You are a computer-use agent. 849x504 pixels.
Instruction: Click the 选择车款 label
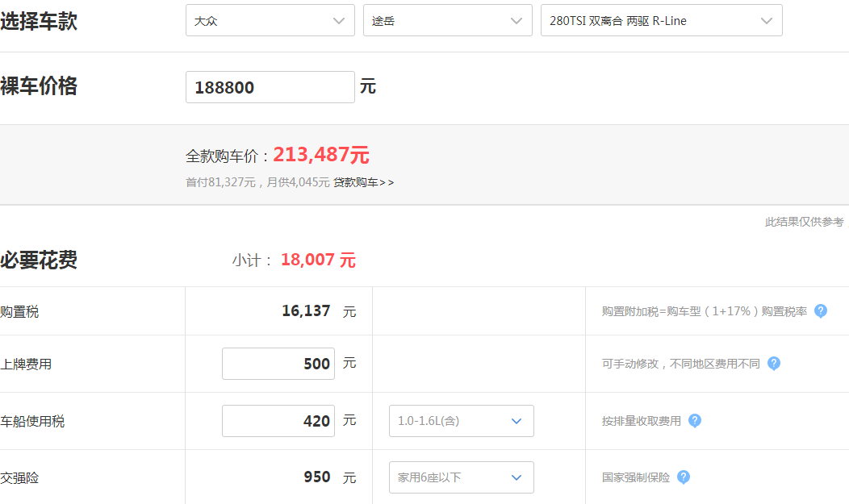[39, 22]
